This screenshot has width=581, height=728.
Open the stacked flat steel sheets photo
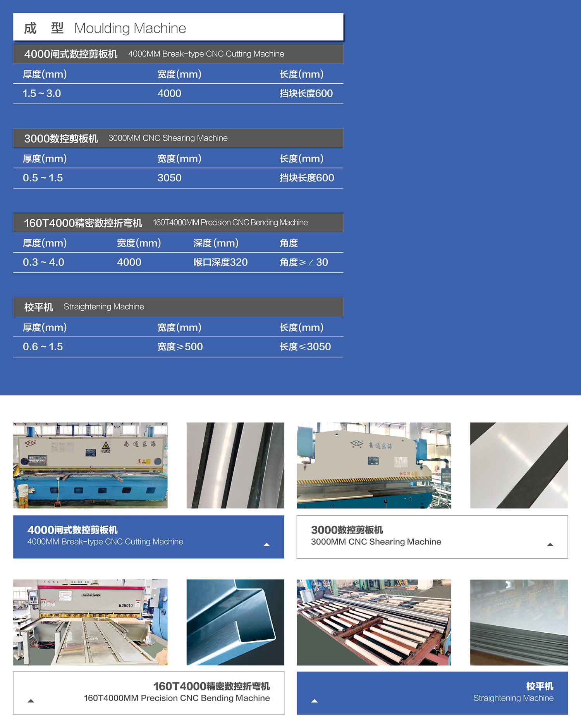[x=519, y=622]
